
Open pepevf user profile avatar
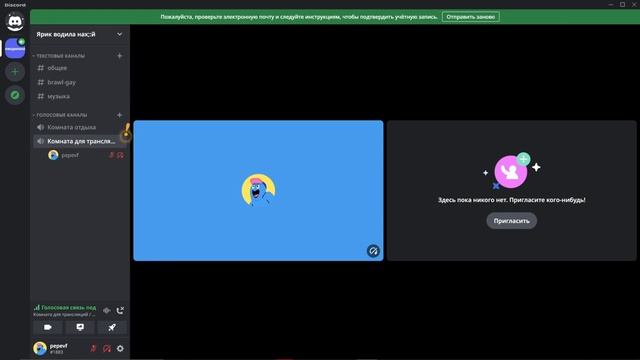(40, 349)
